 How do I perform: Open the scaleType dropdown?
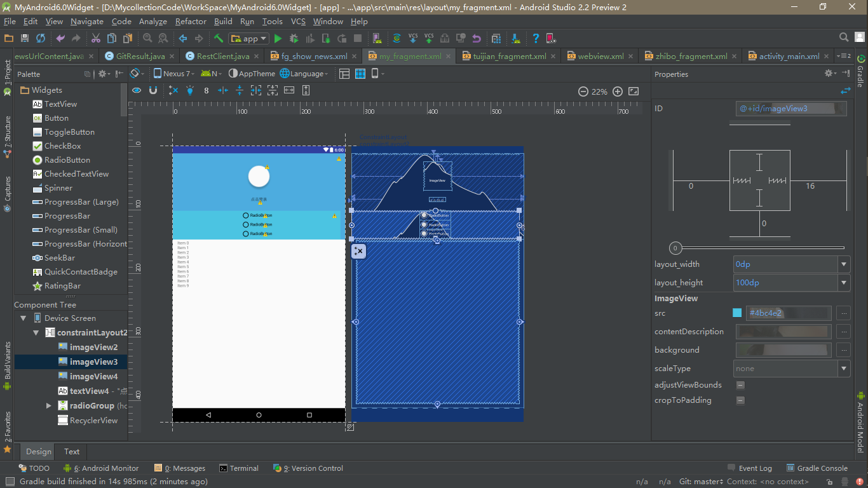coord(844,369)
